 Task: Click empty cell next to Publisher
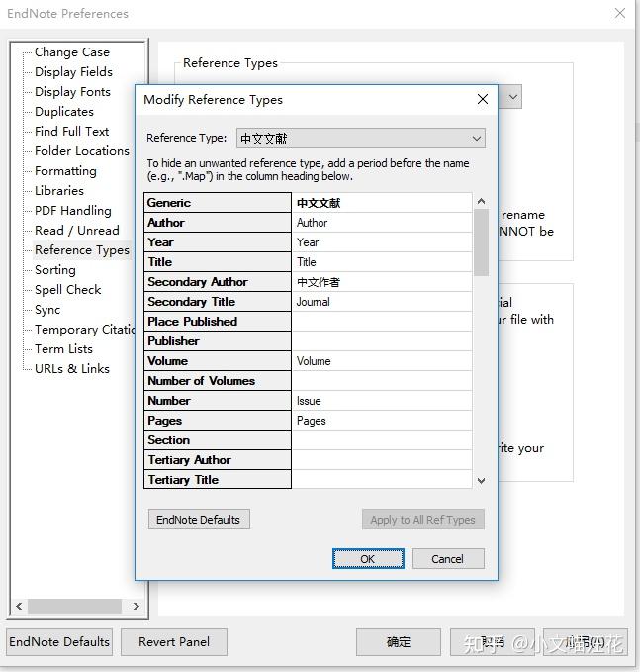pyautogui.click(x=382, y=341)
